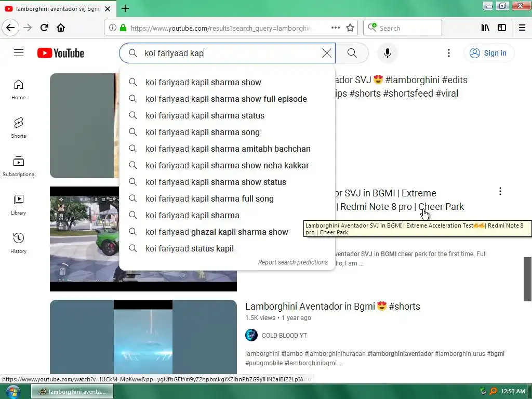Image resolution: width=532 pixels, height=399 pixels.
Task: Open the browser home page
Action: (x=61, y=28)
